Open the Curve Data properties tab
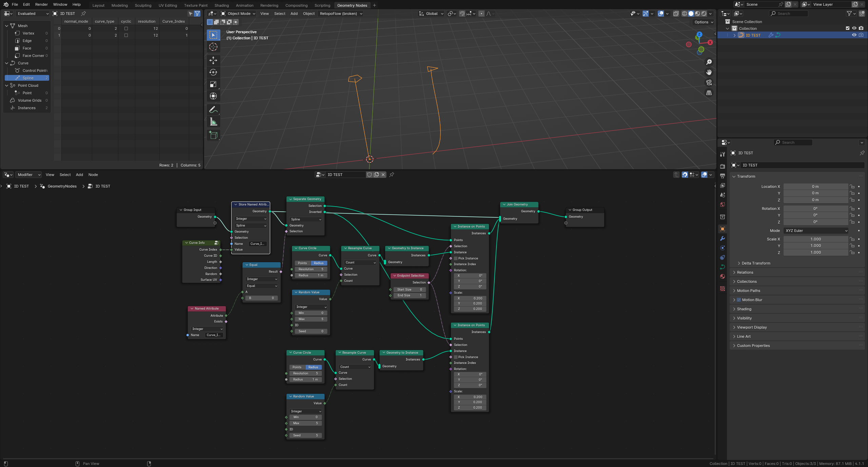868x467 pixels. [x=723, y=267]
